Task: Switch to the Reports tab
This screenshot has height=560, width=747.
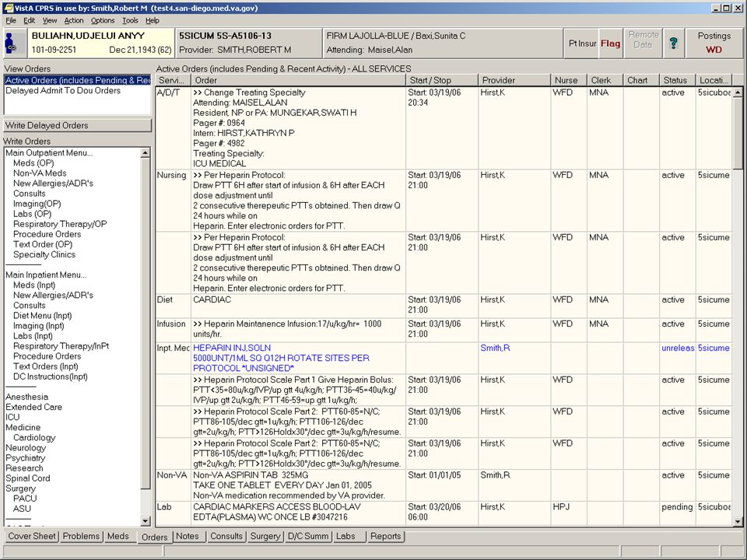Action: [385, 536]
